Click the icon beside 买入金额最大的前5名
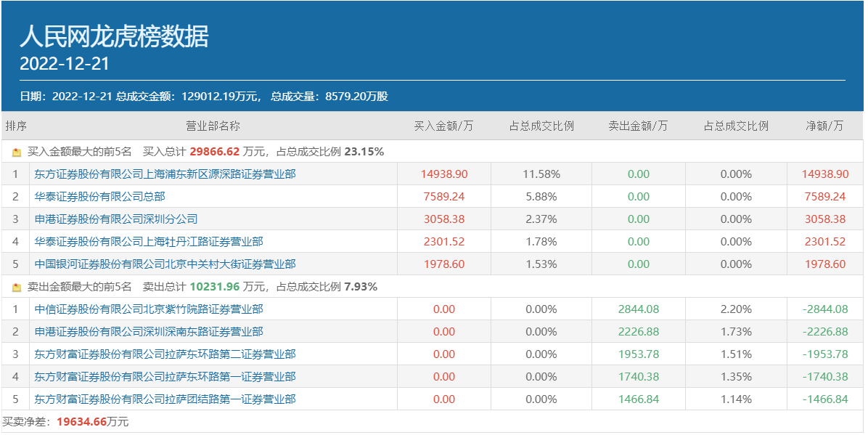868x435 pixels. pos(17,153)
